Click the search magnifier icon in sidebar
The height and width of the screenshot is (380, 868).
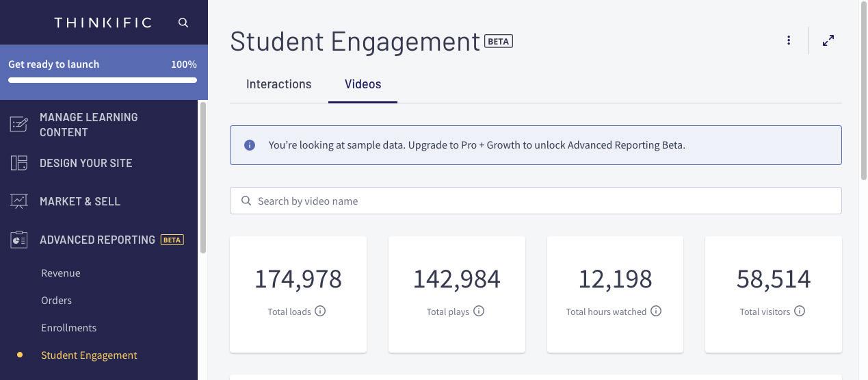pos(183,23)
